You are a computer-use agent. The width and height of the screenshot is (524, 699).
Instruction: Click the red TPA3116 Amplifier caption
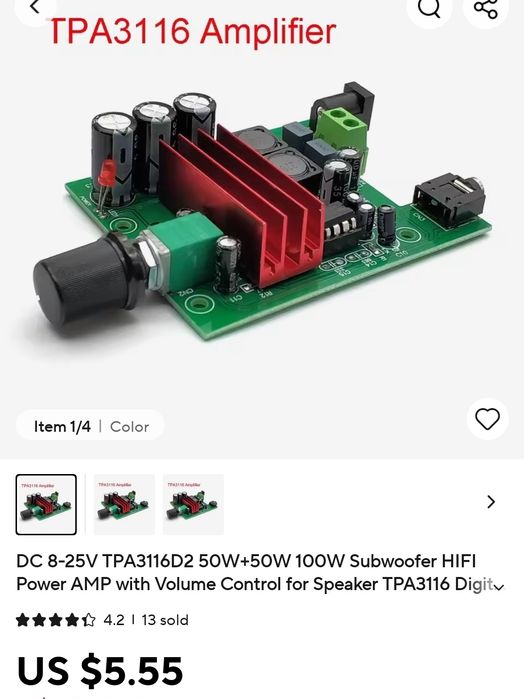pos(192,31)
